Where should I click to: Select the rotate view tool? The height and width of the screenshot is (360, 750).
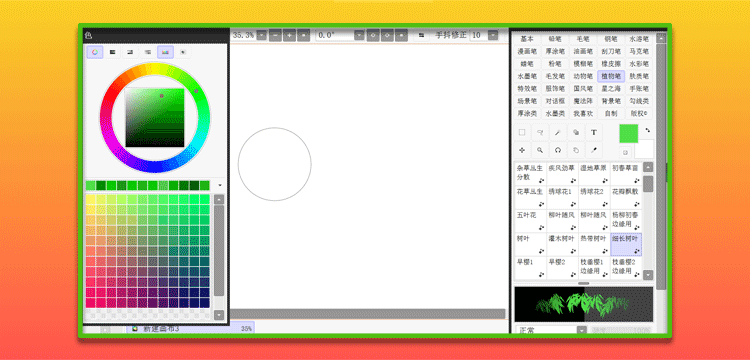558,150
